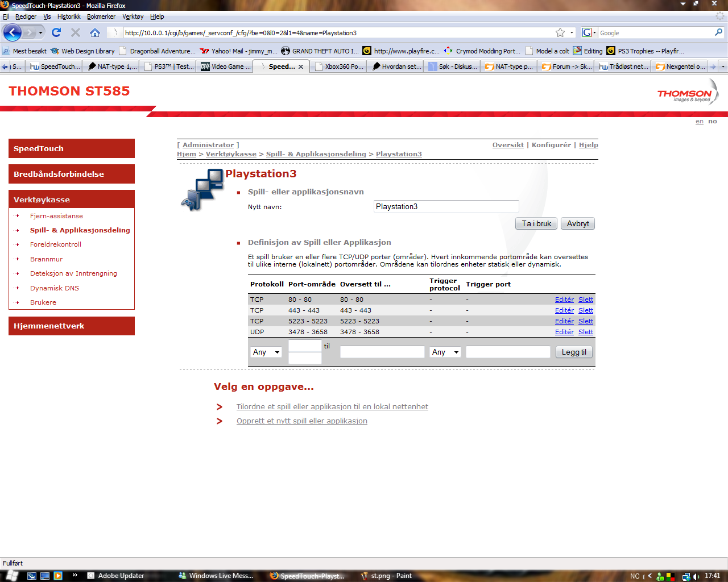Image resolution: width=728 pixels, height=582 pixels.
Task: Go to Verktøykasse in breadcrumb
Action: pos(231,154)
